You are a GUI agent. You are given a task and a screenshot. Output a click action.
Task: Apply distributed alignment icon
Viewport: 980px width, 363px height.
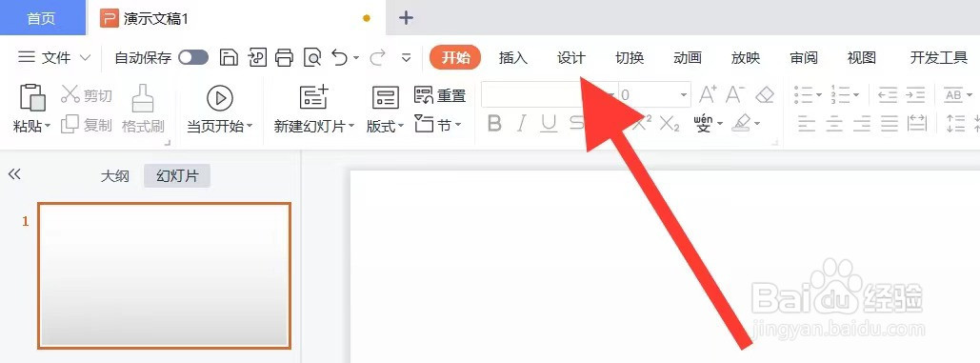(917, 124)
